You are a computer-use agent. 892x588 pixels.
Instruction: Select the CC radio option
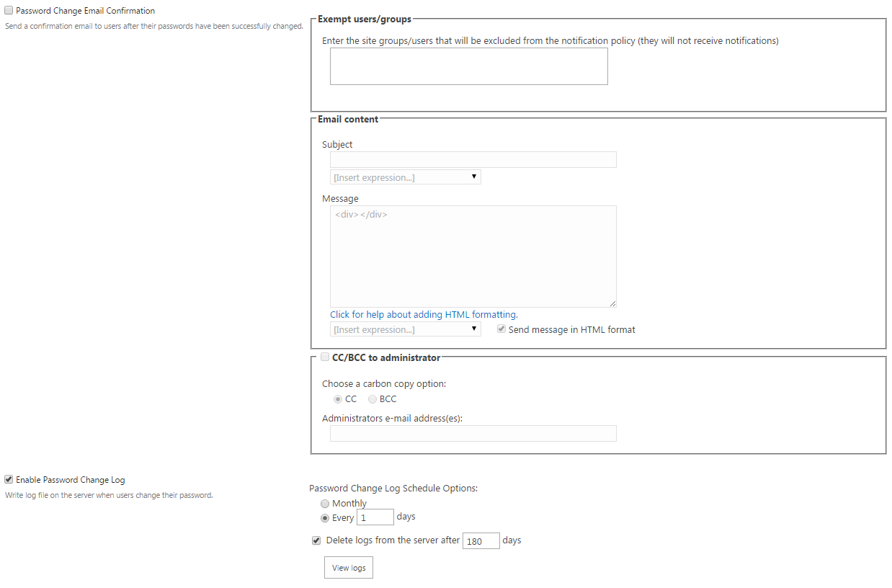tap(338, 399)
